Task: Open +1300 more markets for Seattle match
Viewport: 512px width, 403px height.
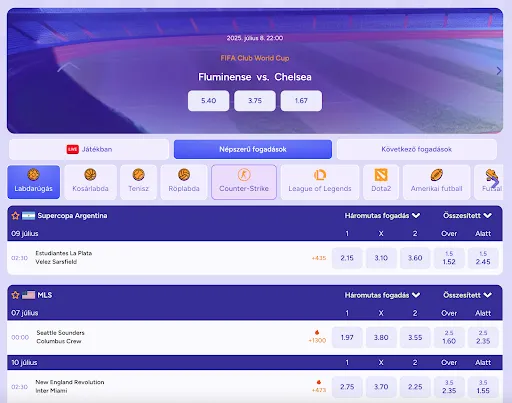Action: tap(317, 340)
